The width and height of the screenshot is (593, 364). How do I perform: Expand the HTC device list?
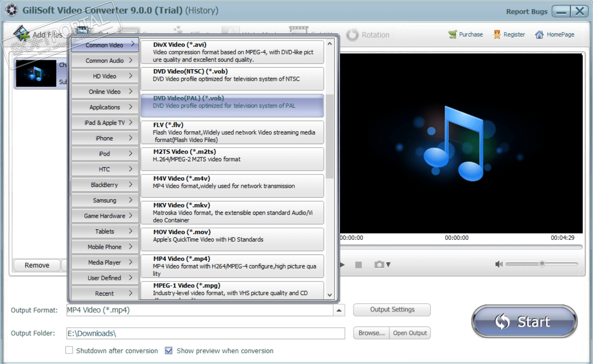click(x=105, y=169)
